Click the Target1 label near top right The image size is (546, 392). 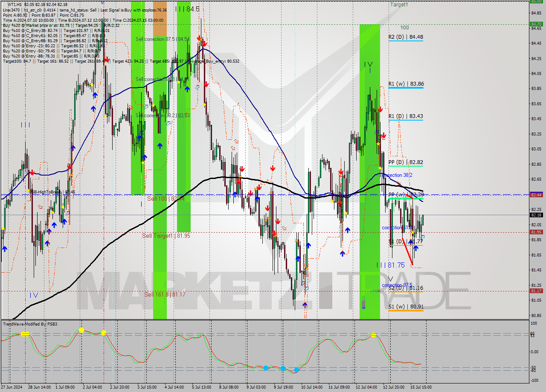(399, 5)
